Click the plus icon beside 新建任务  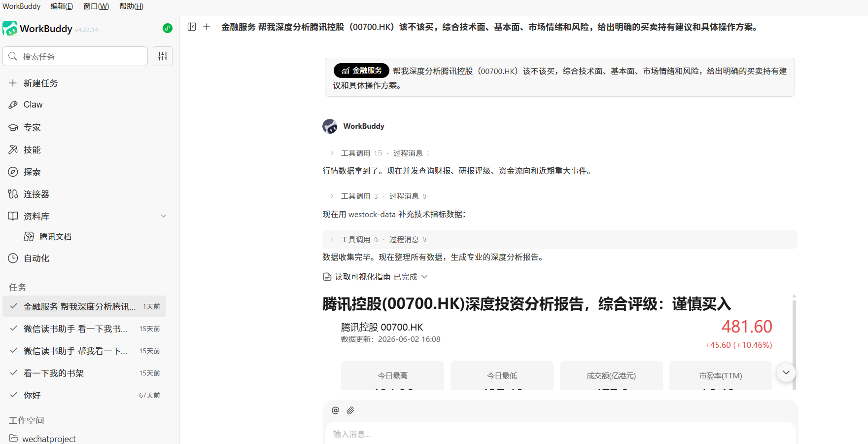click(13, 83)
